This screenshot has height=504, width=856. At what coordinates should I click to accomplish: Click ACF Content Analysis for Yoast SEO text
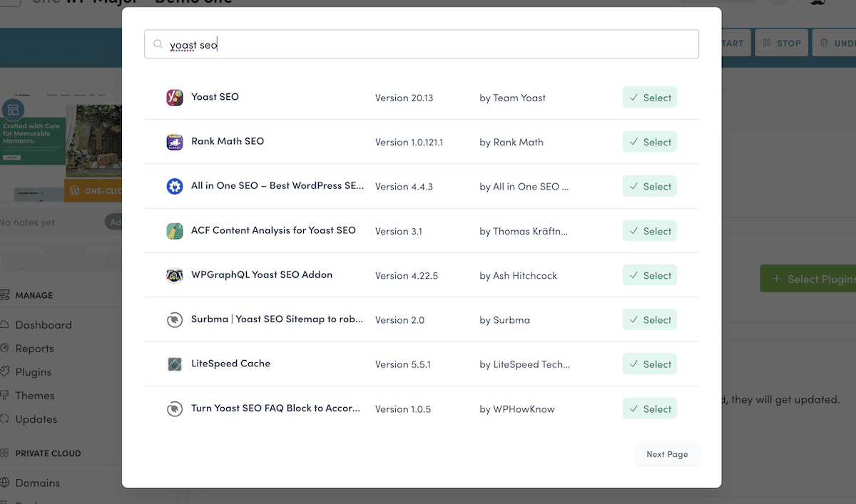tap(273, 230)
